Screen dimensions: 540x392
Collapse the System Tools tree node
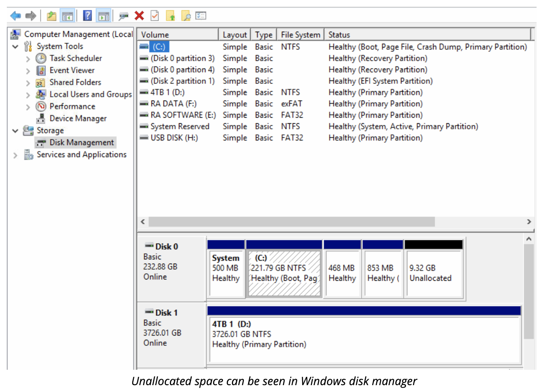pos(16,47)
